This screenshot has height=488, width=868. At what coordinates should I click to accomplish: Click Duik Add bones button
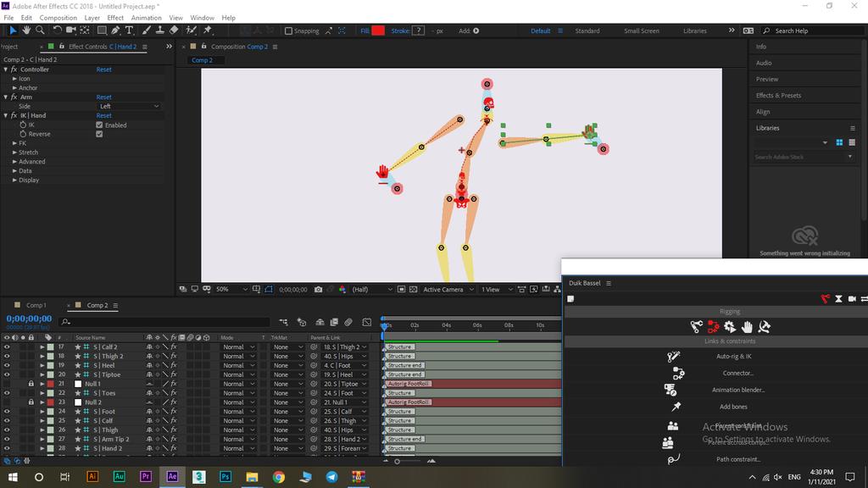coord(733,407)
